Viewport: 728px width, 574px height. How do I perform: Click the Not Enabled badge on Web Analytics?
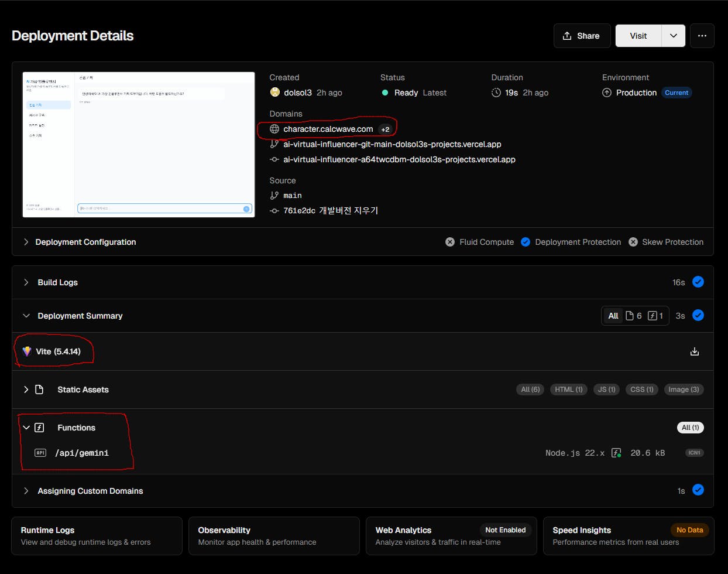tap(506, 530)
